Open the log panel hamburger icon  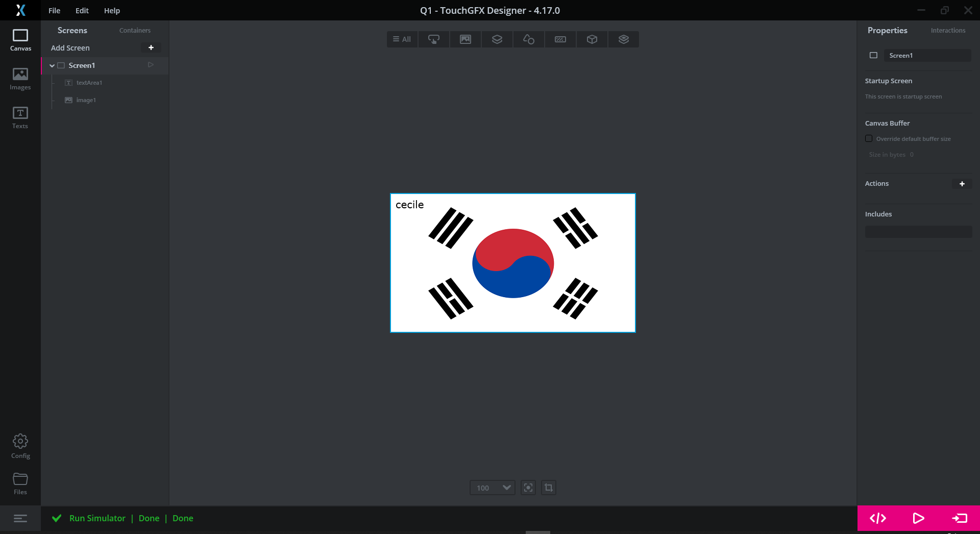click(x=20, y=519)
